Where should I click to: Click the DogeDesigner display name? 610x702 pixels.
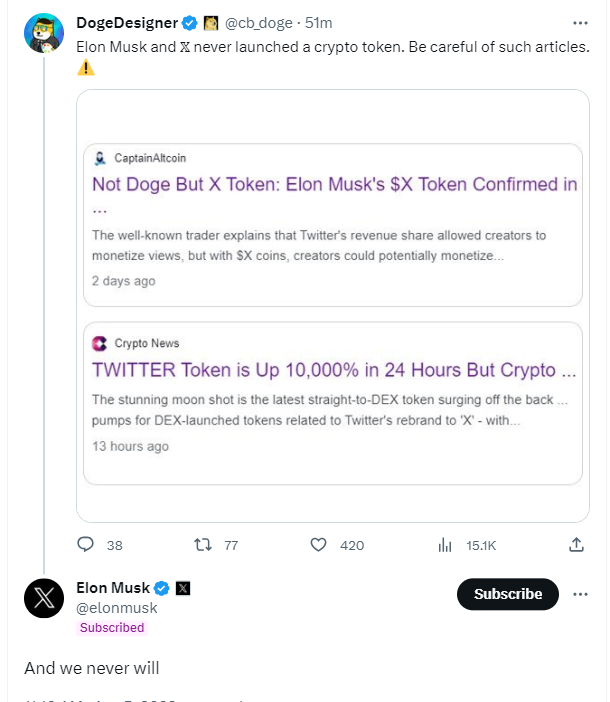(127, 22)
